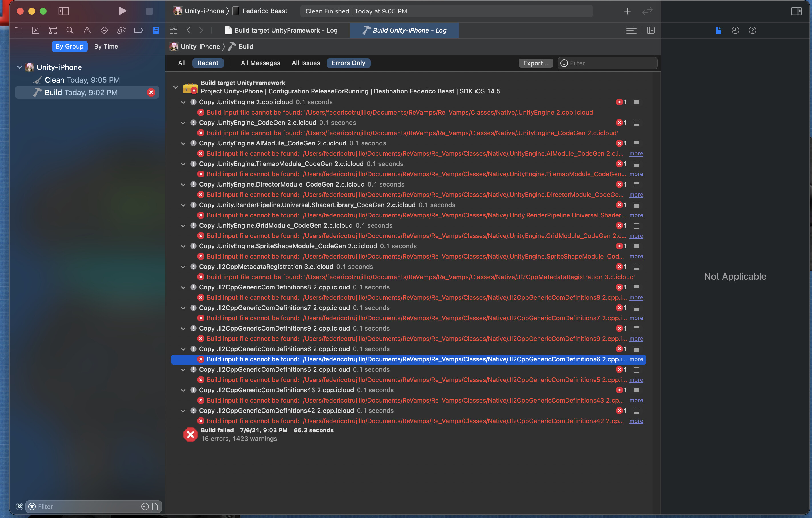Image resolution: width=812 pixels, height=518 pixels.
Task: Open the Quick Help inspector question mark
Action: pos(753,30)
